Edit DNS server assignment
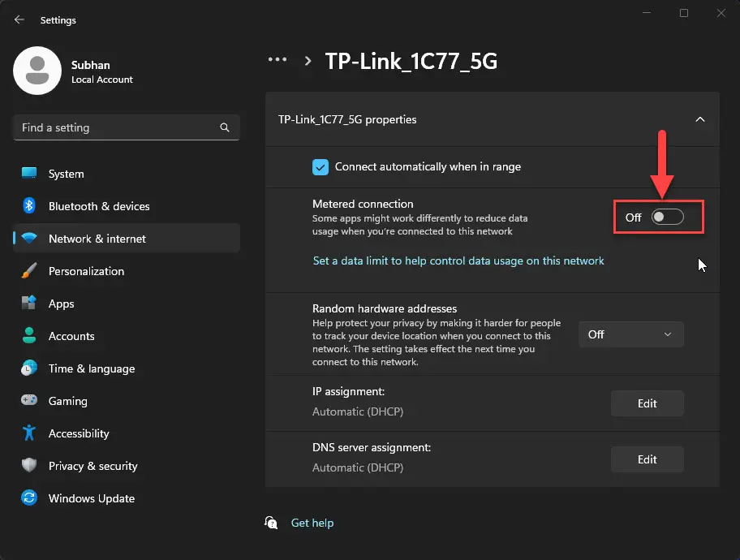740x560 pixels. tap(647, 459)
